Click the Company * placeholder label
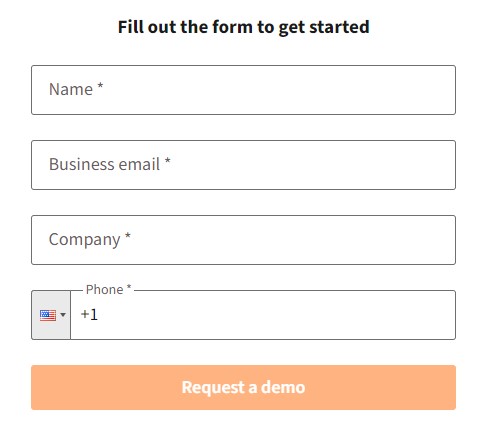Viewport: 488px width, 425px height. [x=90, y=240]
